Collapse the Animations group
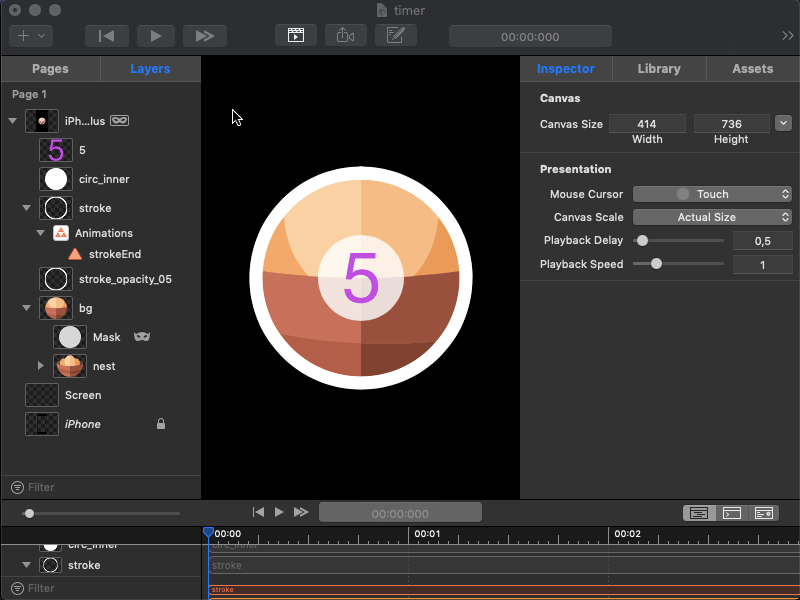The height and width of the screenshot is (600, 800). pos(41,233)
